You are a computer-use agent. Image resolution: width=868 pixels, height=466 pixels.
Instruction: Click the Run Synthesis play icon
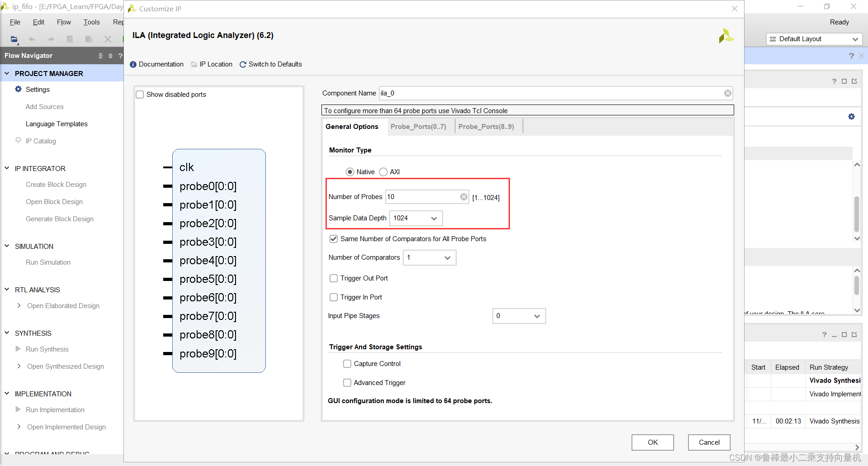[18, 349]
